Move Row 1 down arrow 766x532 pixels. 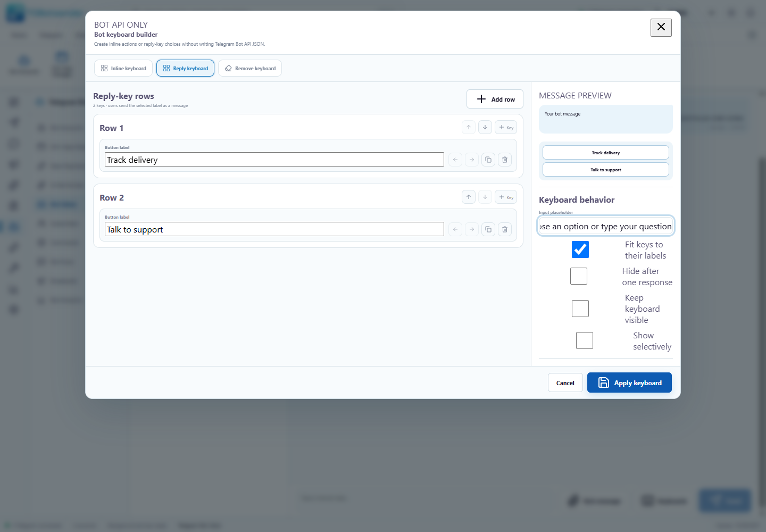pyautogui.click(x=485, y=127)
